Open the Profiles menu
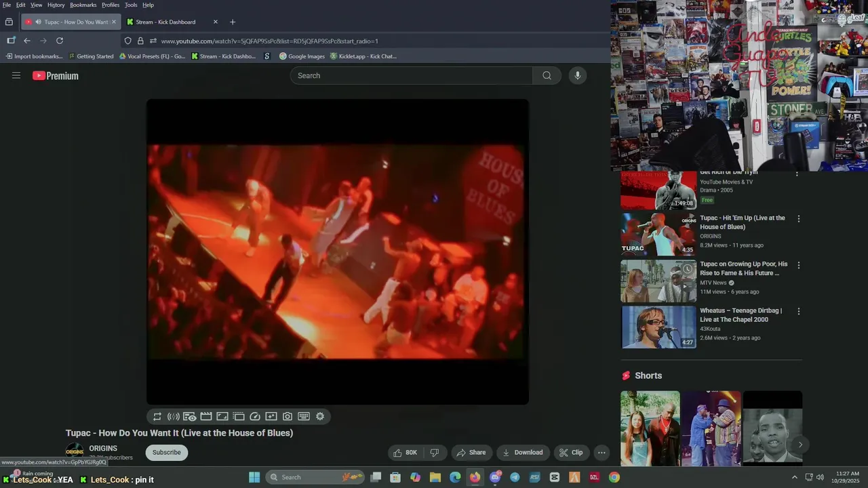 coord(111,5)
